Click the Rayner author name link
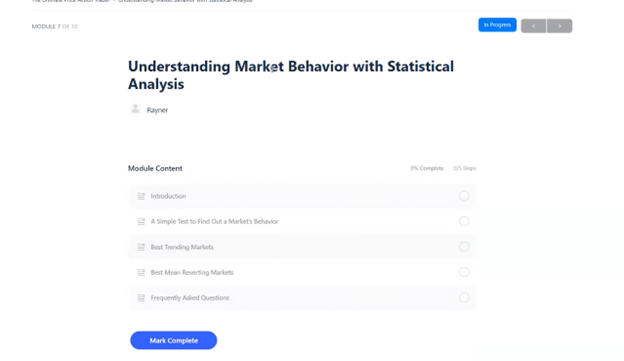The image size is (624, 361). click(x=157, y=110)
